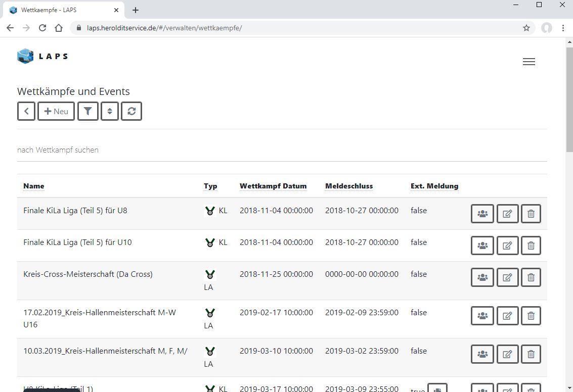This screenshot has height=392, width=573.
Task: Create a new competition with Neu
Action: pos(56,111)
